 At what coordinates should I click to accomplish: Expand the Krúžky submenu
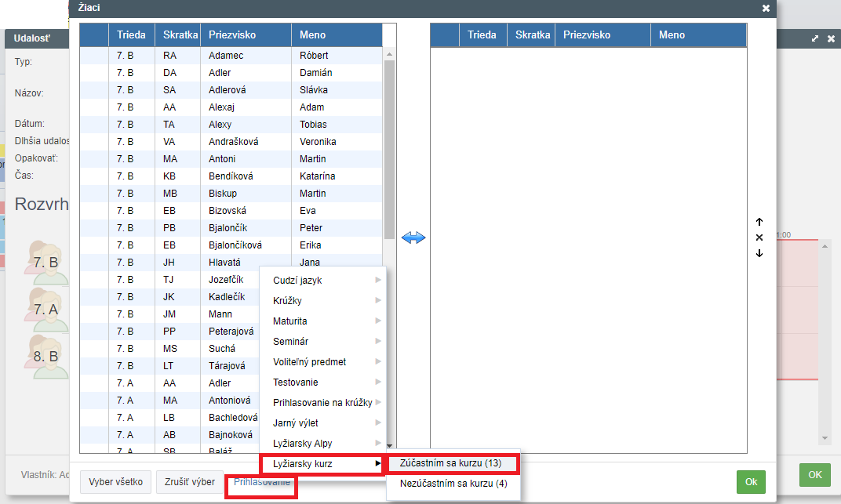(x=323, y=300)
